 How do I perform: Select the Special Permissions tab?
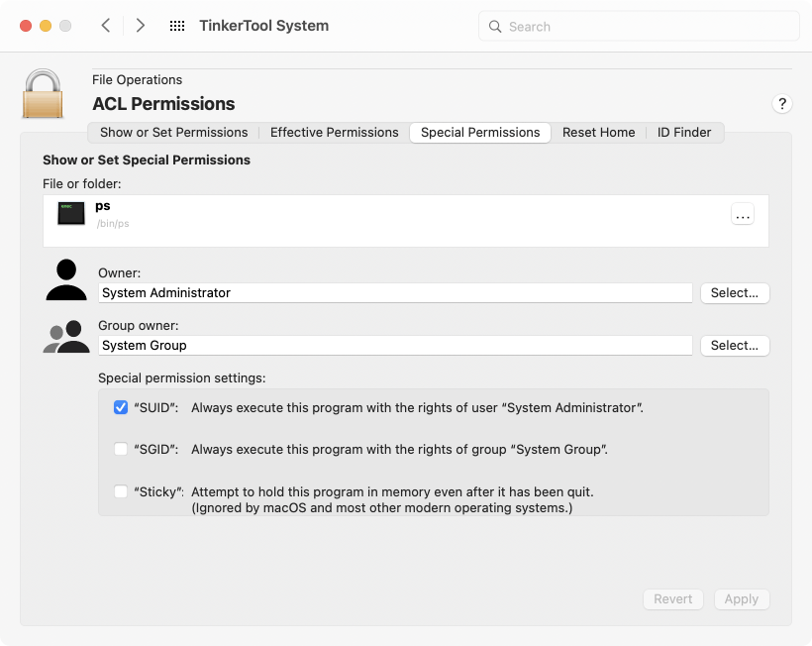[480, 133]
